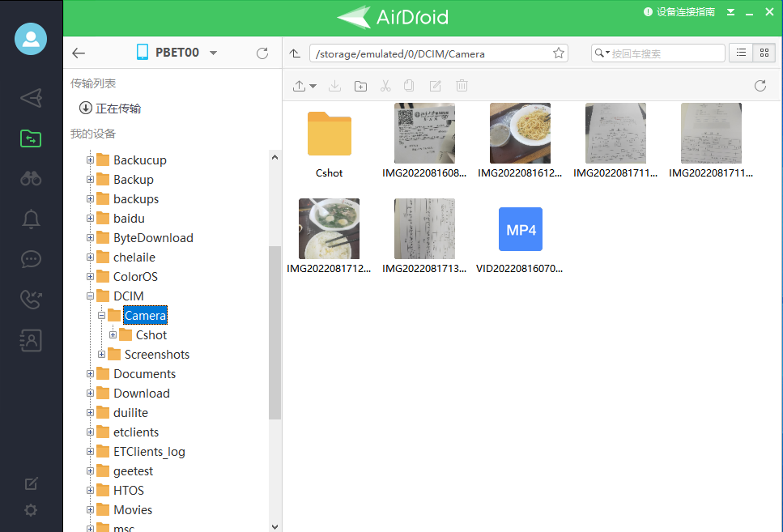Screen dimensions: 783x532
Task: Select the IMG2022081612 noodles photo
Action: pos(520,142)
